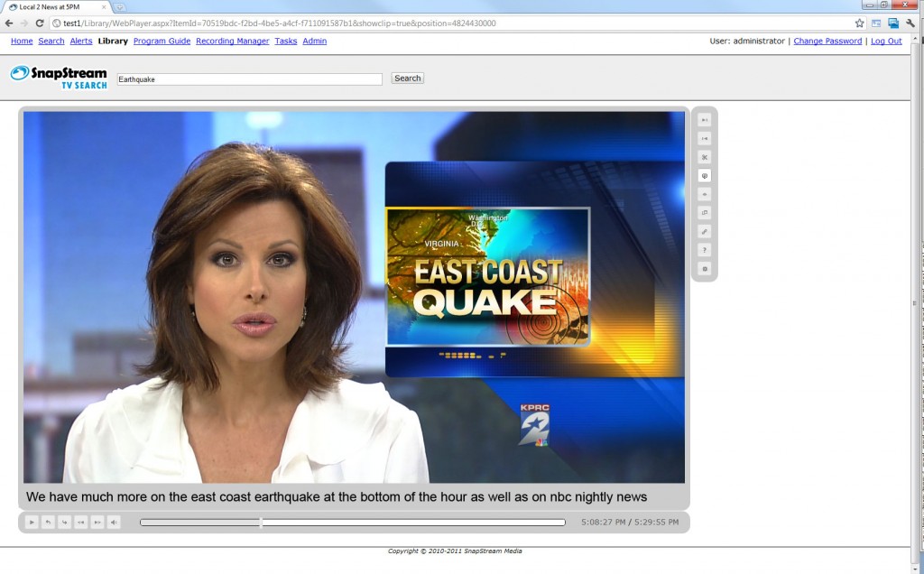Open the help question mark icon
This screenshot has width=924, height=574.
(705, 250)
